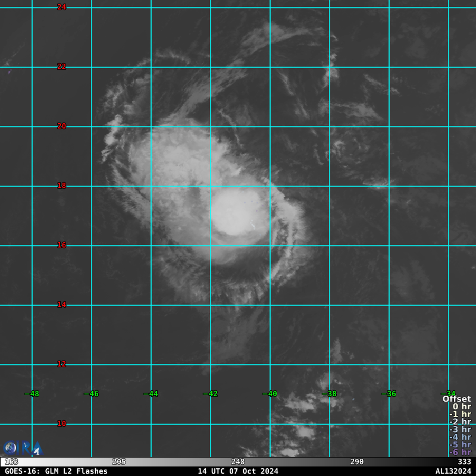Click the Offset legend heading
Screen dimensions: 476x476
456,399
